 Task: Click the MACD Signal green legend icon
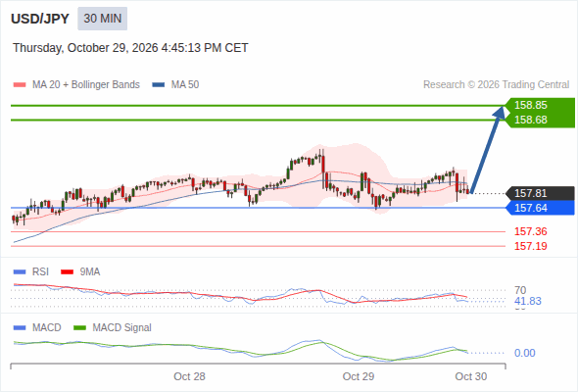coord(79,328)
